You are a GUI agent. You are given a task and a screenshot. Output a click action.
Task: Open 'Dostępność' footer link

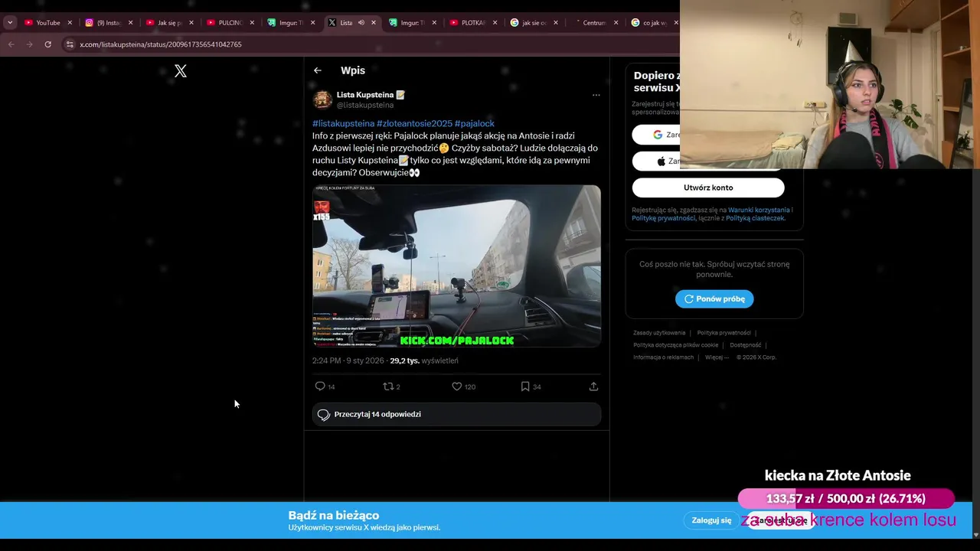[x=746, y=345]
